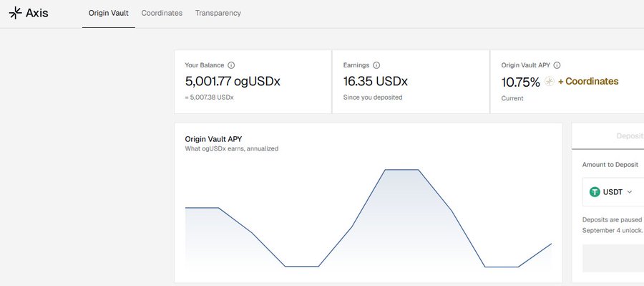
Task: Click the ≈ 5,007.38 USDx equivalent text
Action: point(209,97)
